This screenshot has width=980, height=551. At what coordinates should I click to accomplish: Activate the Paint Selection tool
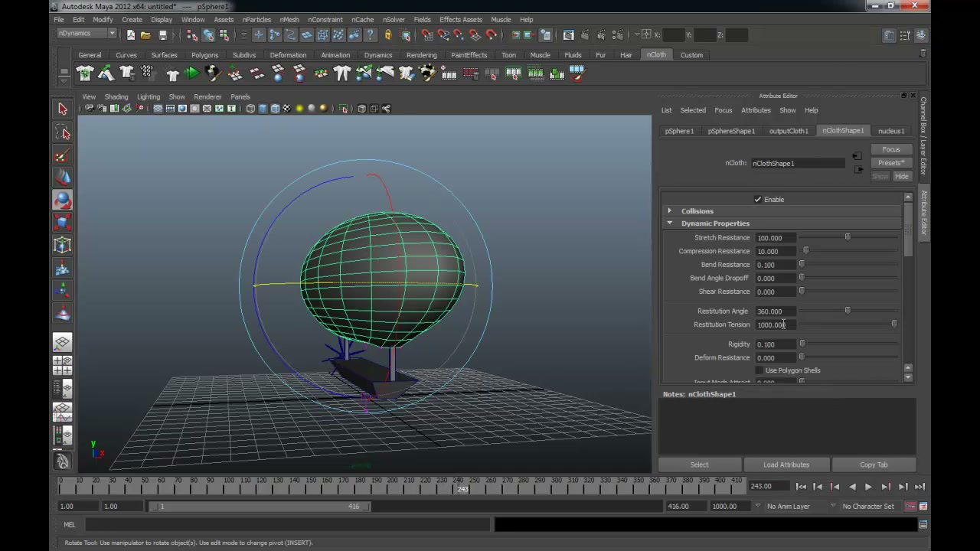pyautogui.click(x=63, y=156)
